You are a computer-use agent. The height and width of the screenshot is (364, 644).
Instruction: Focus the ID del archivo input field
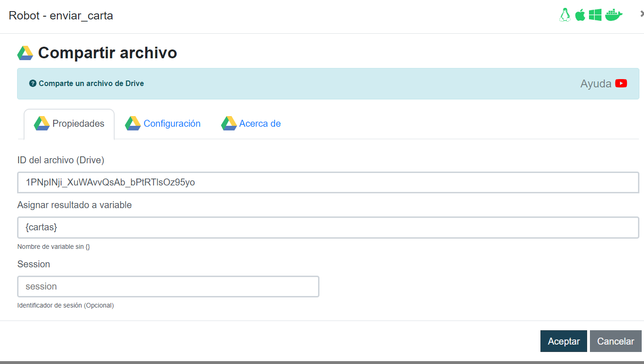[328, 182]
